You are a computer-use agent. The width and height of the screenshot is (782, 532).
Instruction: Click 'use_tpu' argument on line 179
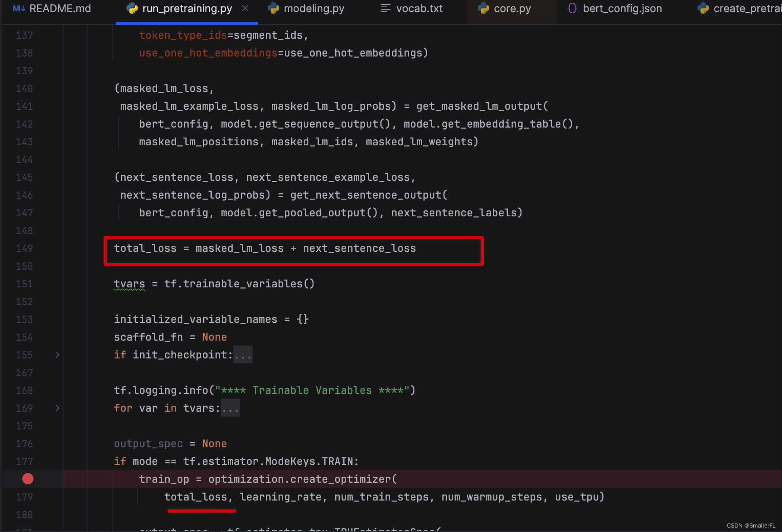point(577,497)
